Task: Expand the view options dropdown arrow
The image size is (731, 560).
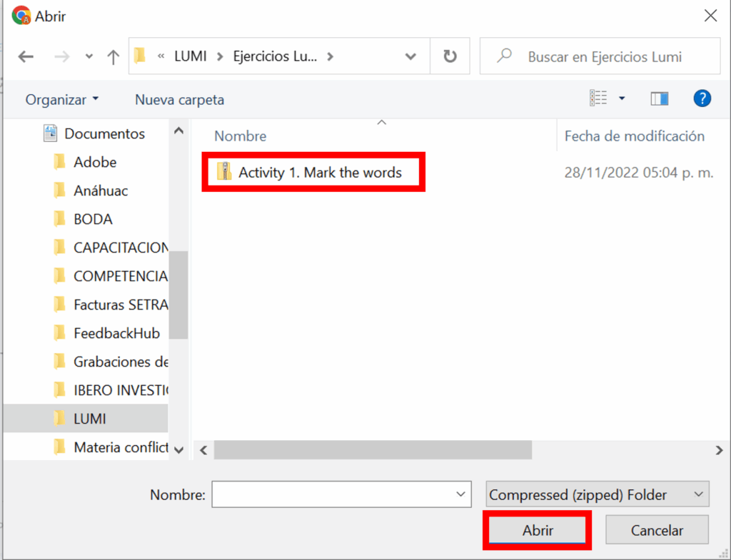Action: (x=622, y=99)
